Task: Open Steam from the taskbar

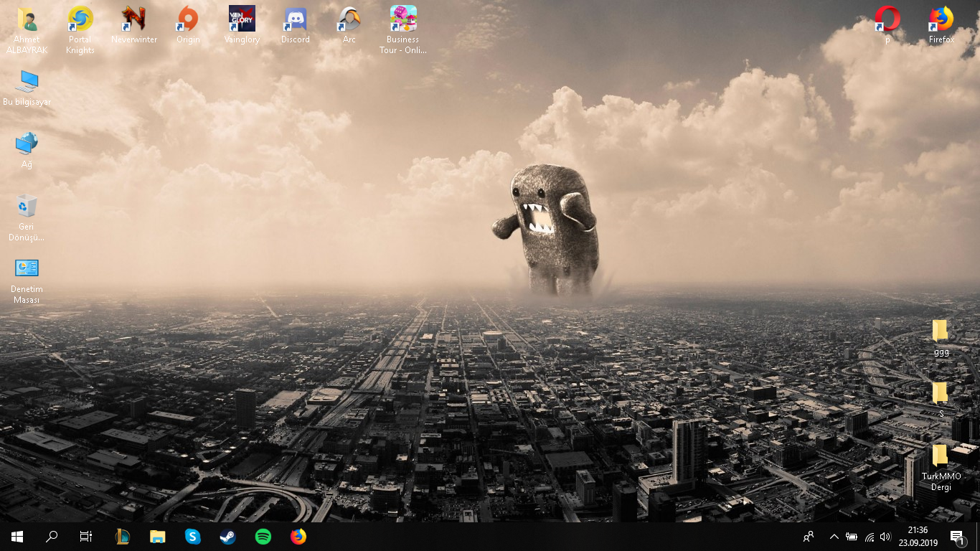Action: click(x=228, y=537)
